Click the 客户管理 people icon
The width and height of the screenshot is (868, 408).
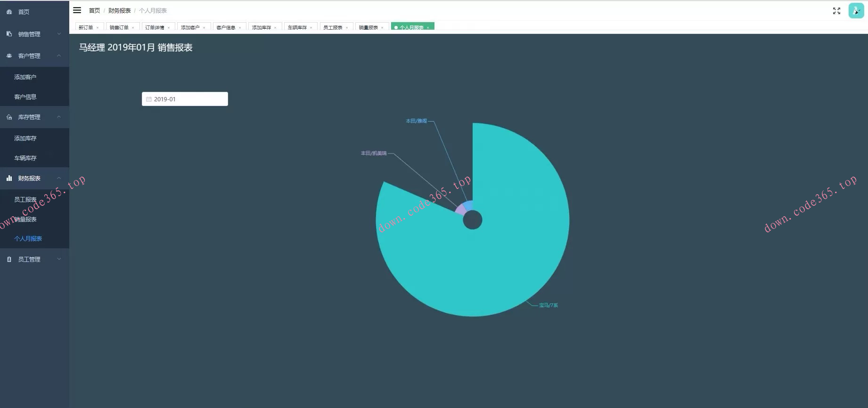(x=9, y=56)
